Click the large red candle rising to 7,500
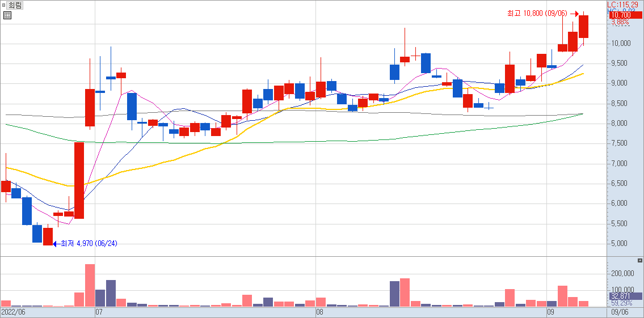Image resolution: width=644 pixels, height=318 pixels. coord(79,181)
